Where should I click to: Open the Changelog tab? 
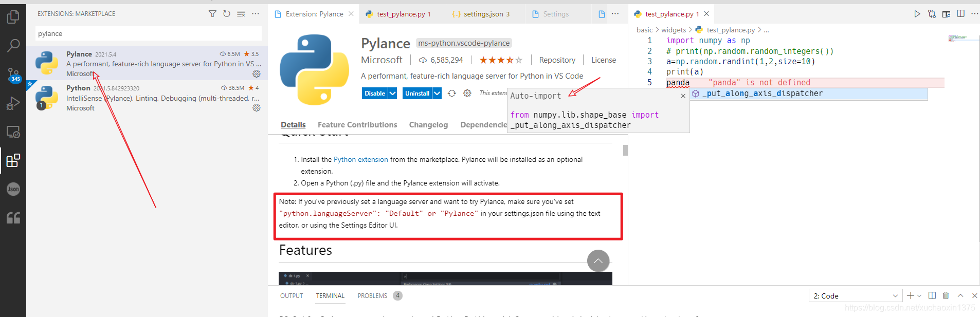(x=428, y=125)
